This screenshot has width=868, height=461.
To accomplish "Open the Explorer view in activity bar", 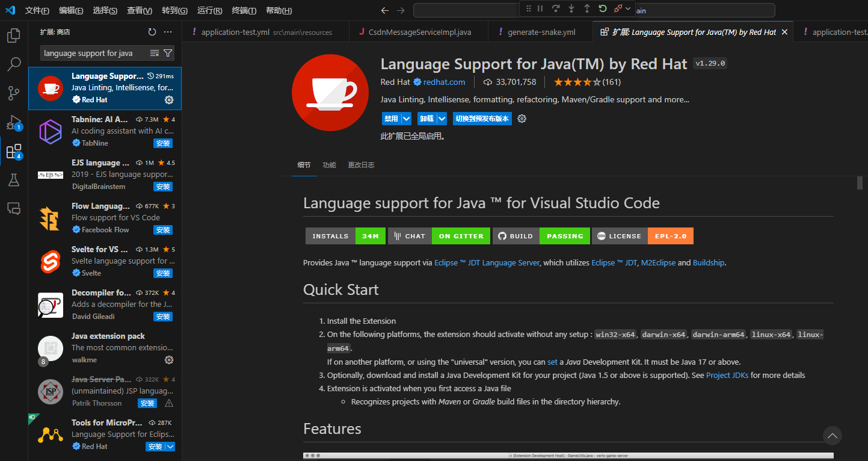I will 13,36.
